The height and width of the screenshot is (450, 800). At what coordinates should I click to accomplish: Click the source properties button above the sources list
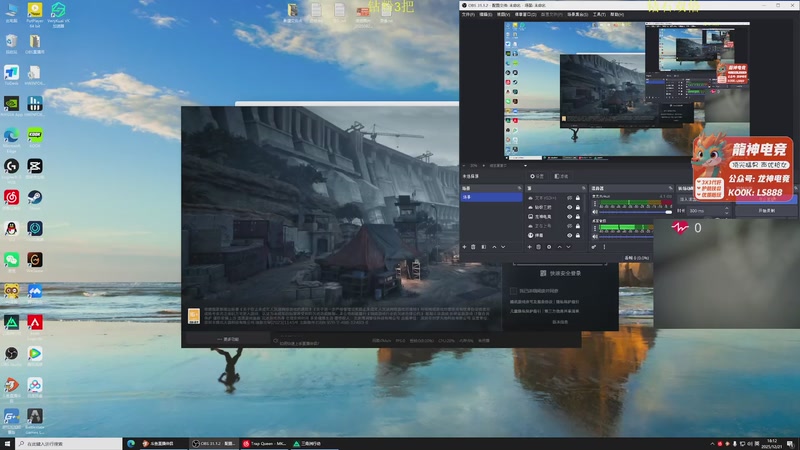coord(538,176)
